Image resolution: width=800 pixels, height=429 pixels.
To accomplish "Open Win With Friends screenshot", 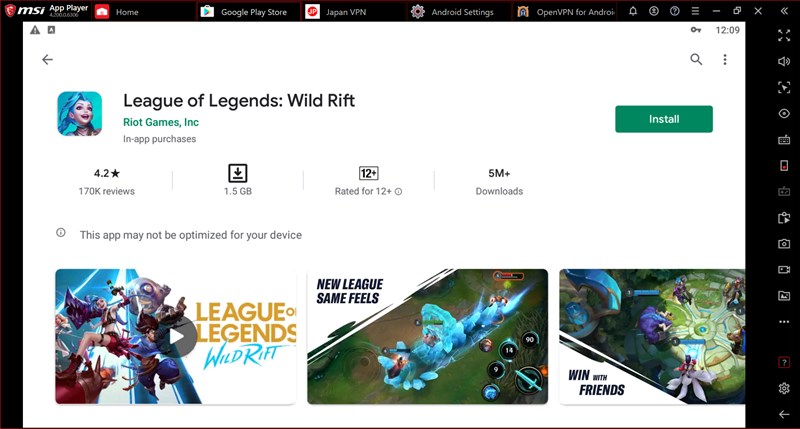I will point(652,337).
